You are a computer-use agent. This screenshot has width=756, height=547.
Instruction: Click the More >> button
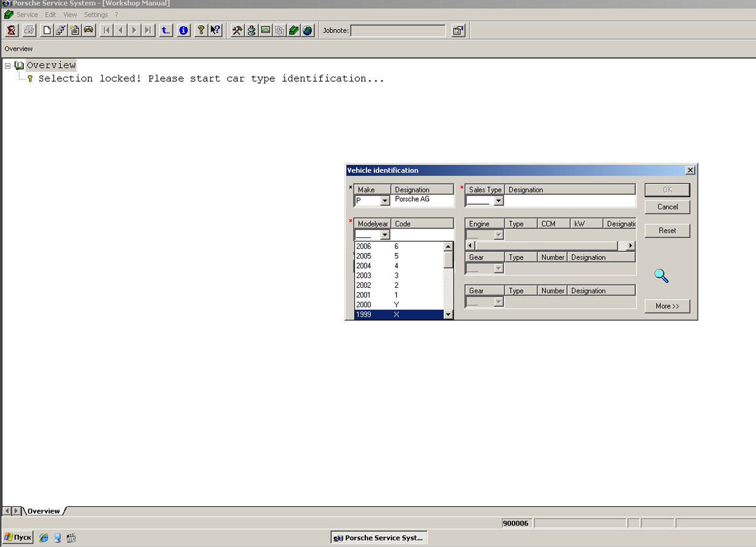pos(667,306)
